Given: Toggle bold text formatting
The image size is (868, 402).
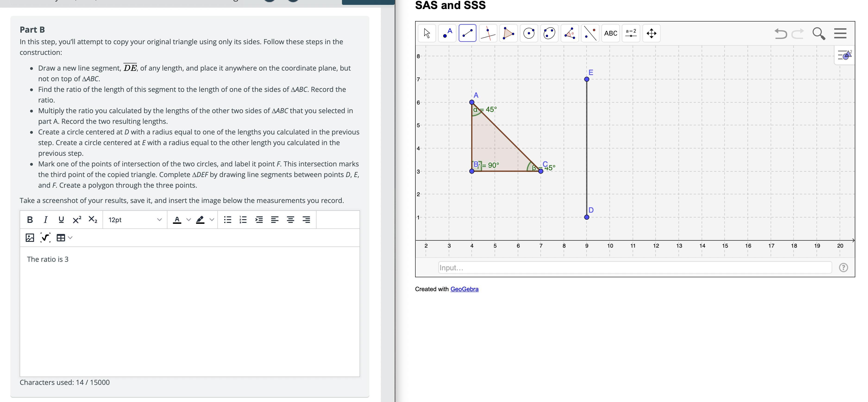Looking at the screenshot, I should tap(30, 220).
